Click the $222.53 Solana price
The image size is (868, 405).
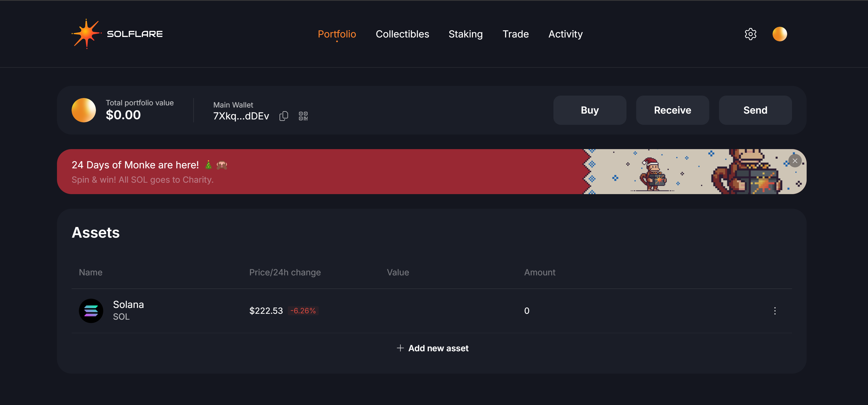266,311
